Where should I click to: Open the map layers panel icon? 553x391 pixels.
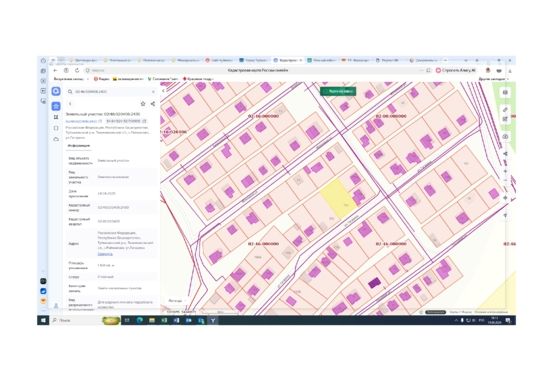pyautogui.click(x=505, y=92)
